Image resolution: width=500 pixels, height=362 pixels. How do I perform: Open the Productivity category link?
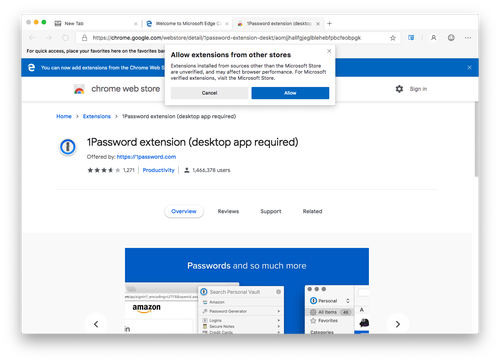coord(159,170)
